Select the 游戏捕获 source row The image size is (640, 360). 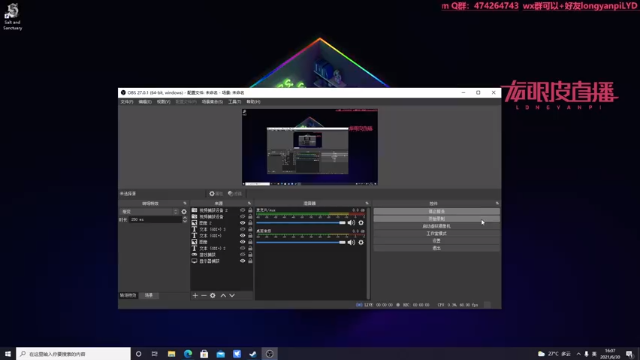tap(222, 255)
